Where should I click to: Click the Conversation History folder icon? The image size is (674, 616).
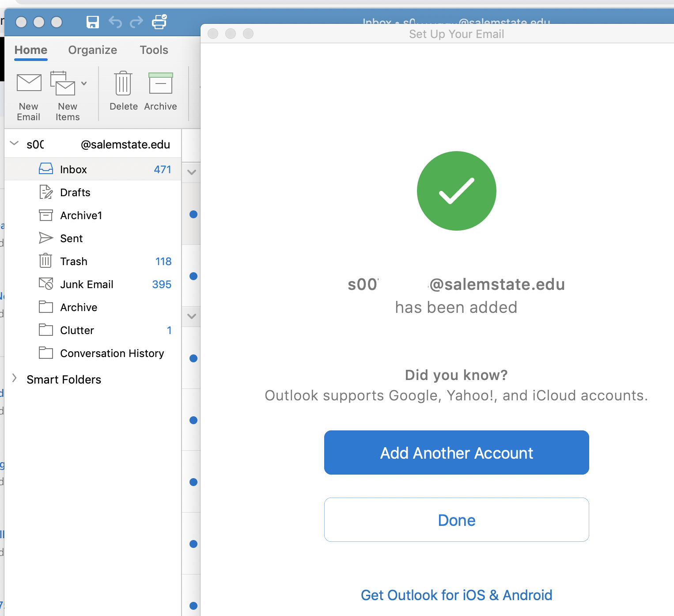click(x=46, y=352)
